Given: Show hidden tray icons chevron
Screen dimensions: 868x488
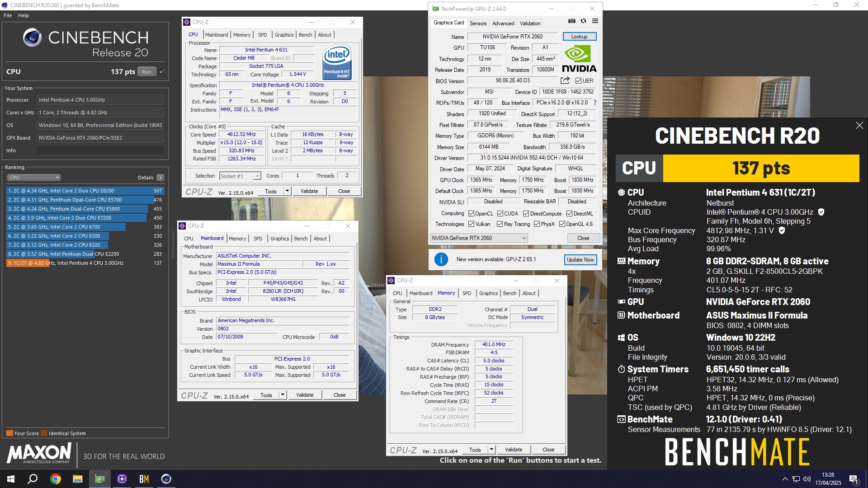Looking at the screenshot, I should point(785,479).
